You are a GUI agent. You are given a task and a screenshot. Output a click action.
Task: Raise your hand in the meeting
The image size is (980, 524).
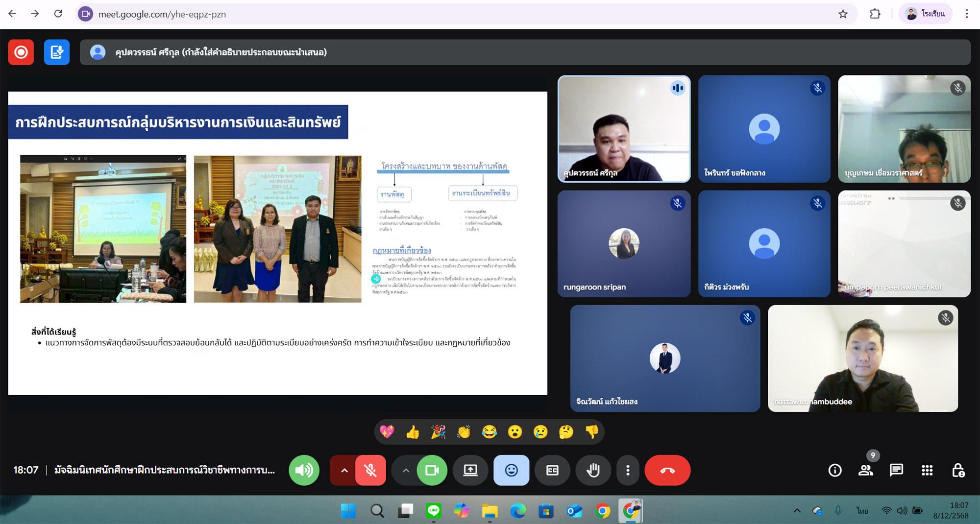[x=593, y=470]
